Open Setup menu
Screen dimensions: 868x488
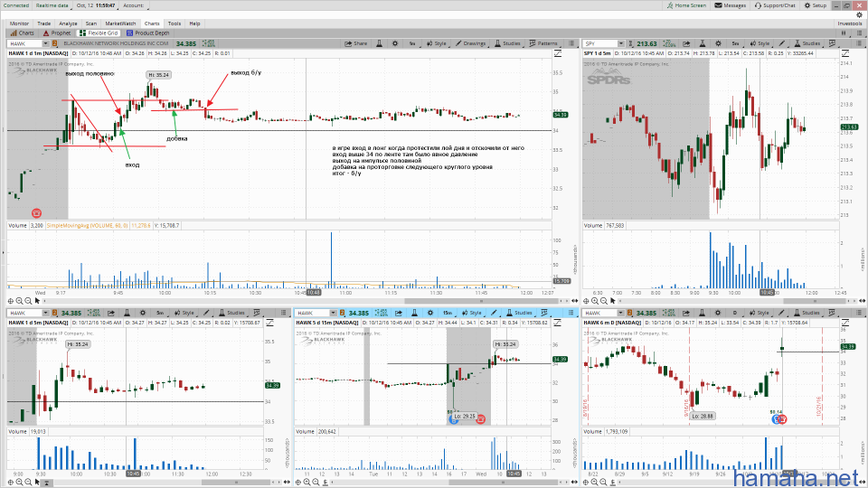point(816,5)
